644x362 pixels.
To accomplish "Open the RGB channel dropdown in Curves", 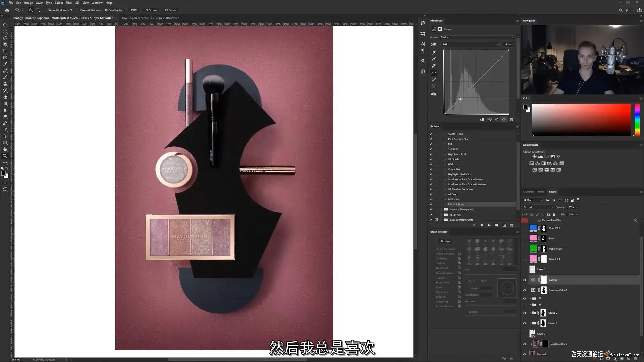I will coord(470,44).
